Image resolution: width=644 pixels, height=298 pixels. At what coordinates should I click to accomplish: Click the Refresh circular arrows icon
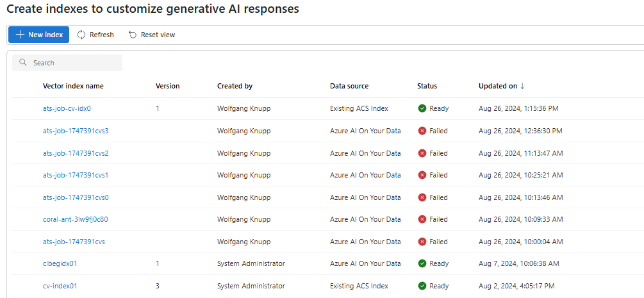[81, 35]
